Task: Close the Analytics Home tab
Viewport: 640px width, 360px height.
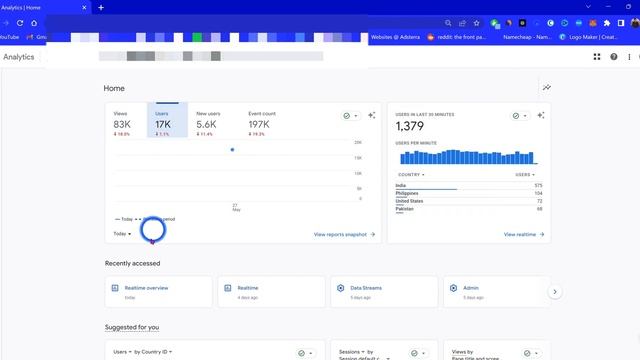Action: pyautogui.click(x=84, y=7)
